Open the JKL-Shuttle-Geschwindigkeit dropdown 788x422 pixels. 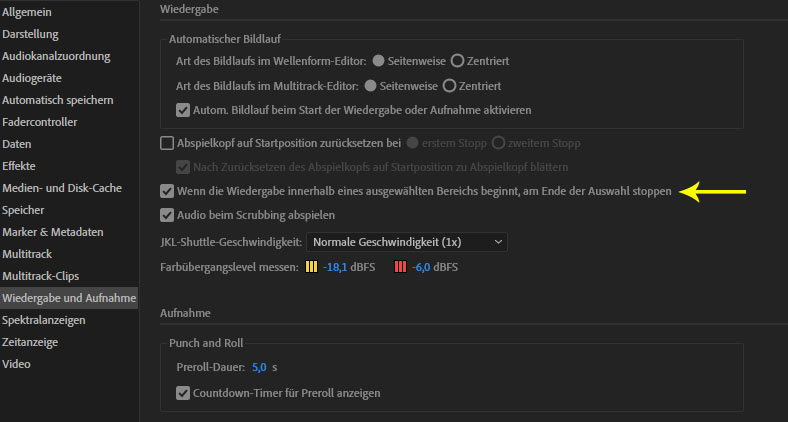(x=406, y=241)
